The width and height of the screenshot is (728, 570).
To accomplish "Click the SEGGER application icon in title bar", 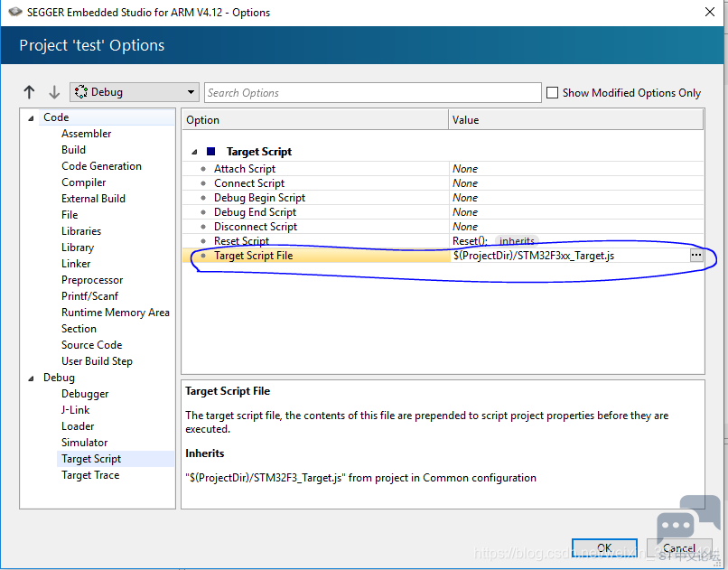I will tap(15, 12).
